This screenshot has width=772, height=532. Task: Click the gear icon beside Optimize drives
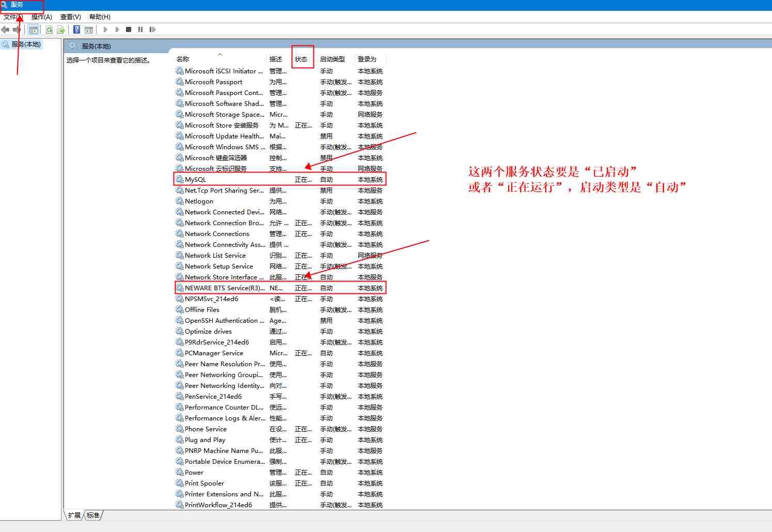pos(180,331)
